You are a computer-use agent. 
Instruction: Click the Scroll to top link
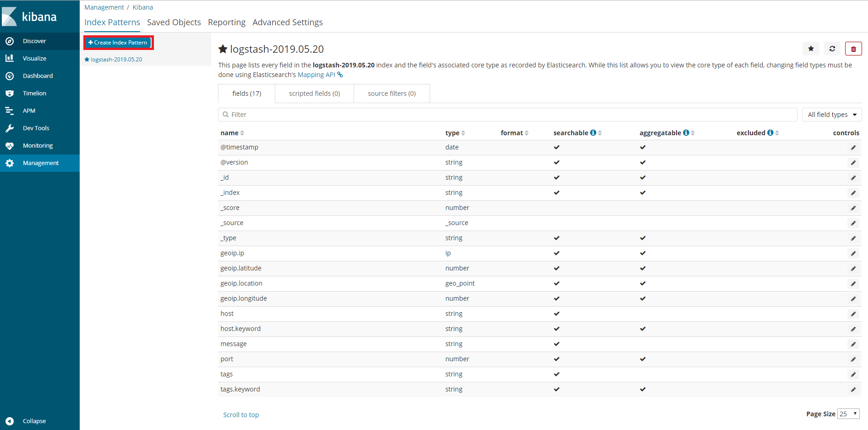241,415
